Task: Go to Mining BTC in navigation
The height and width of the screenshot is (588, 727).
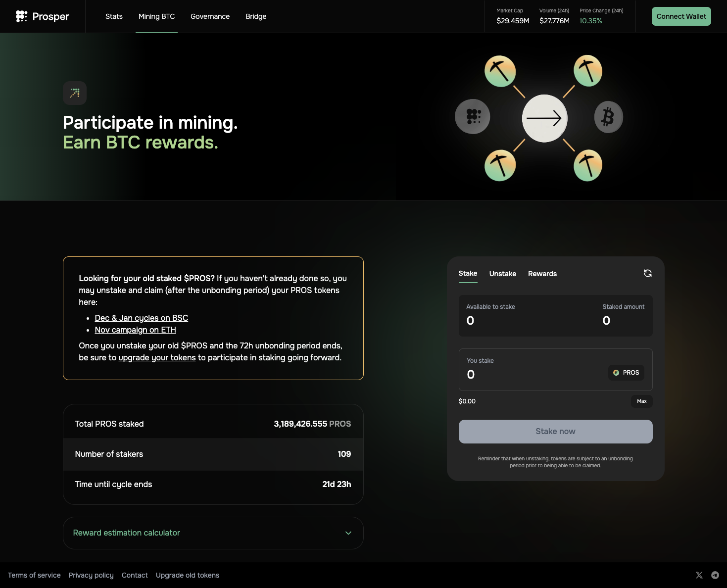Action: (156, 16)
